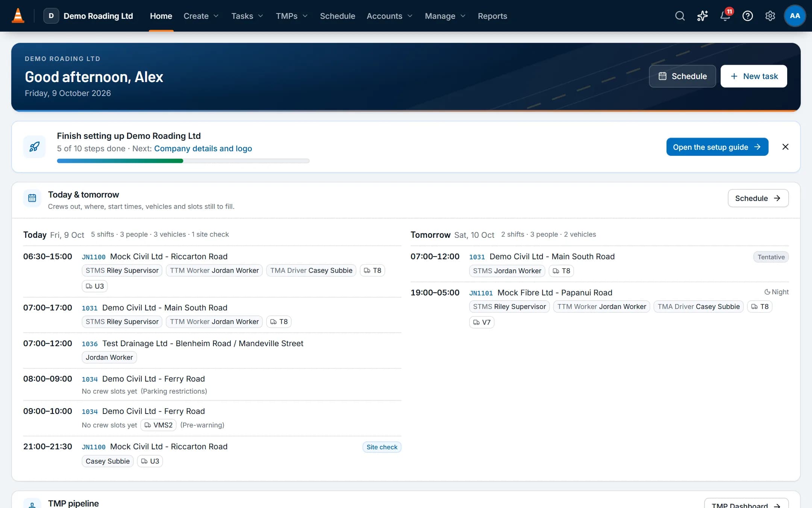Expand the Tasks menu dropdown
This screenshot has height=508, width=812.
point(247,16)
